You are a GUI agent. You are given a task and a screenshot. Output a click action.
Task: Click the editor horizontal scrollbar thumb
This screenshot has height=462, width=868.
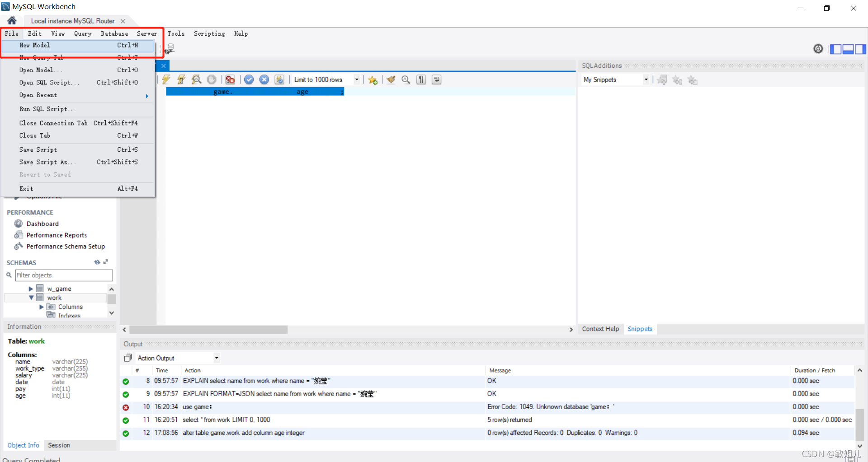208,330
